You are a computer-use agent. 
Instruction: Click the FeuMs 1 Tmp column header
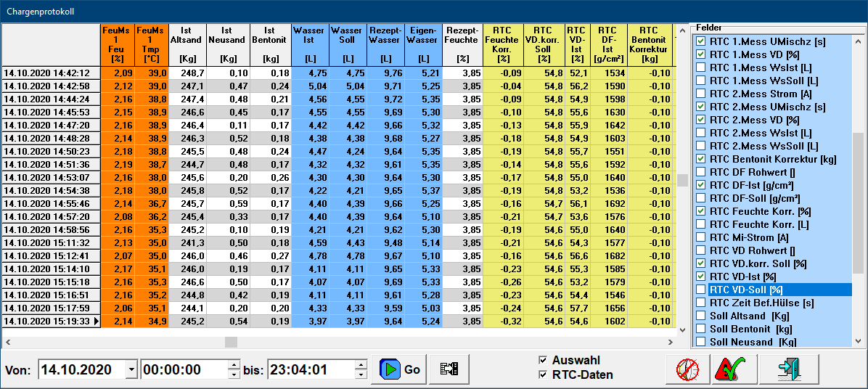click(x=152, y=44)
